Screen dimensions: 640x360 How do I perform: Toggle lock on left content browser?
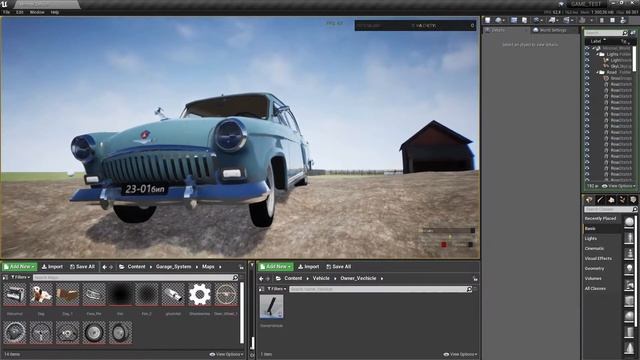click(x=241, y=267)
